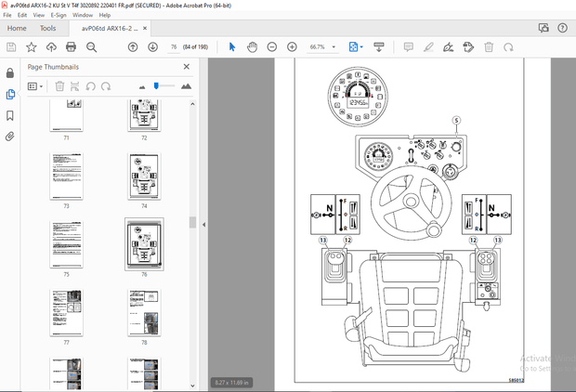Screen dimensions: 576x392
Task: Select page 75 thumbnail
Action: [67, 244]
